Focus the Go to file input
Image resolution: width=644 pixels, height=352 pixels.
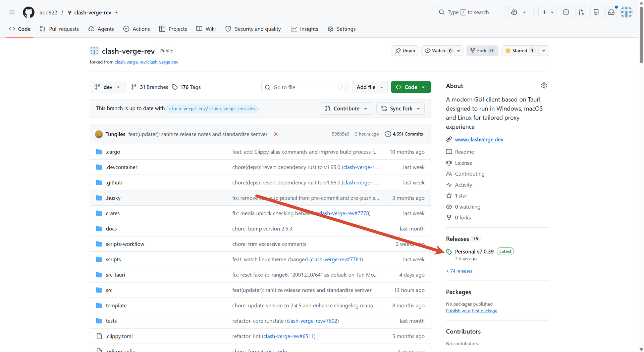coord(305,87)
